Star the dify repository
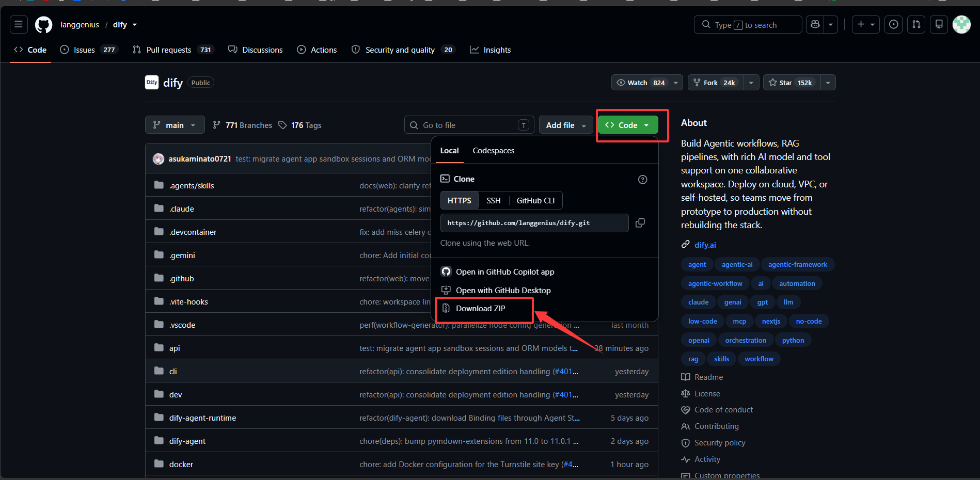This screenshot has width=980, height=480. 792,83
